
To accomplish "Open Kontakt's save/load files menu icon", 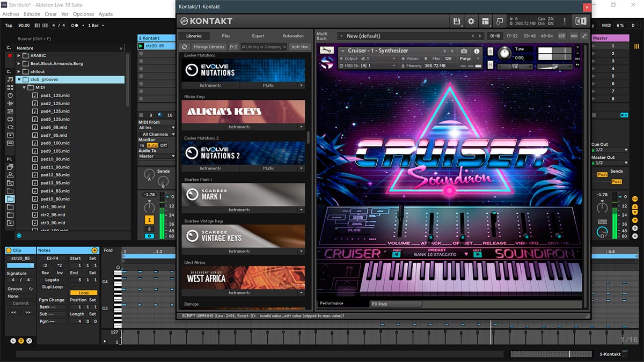I will pos(457,21).
